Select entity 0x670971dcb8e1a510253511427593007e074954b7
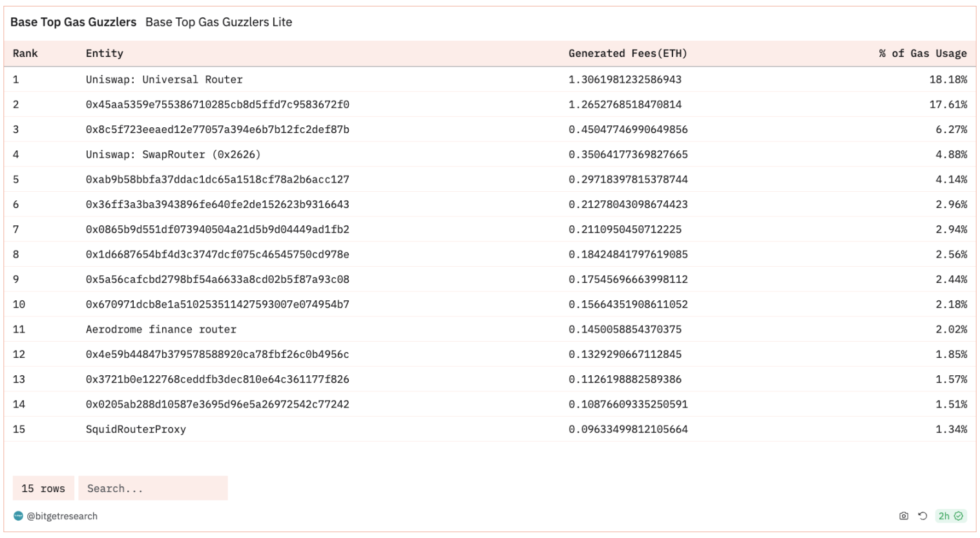Screen dimensions: 980x538 point(218,304)
